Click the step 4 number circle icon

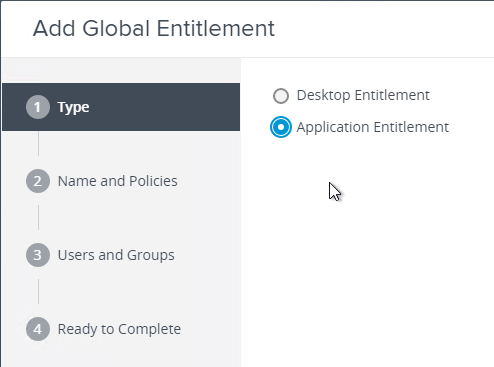pos(38,329)
